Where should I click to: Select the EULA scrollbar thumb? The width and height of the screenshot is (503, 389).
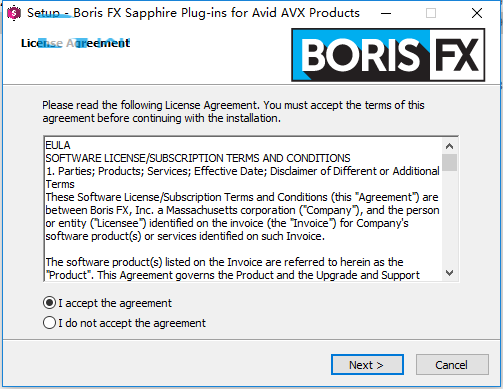449,162
